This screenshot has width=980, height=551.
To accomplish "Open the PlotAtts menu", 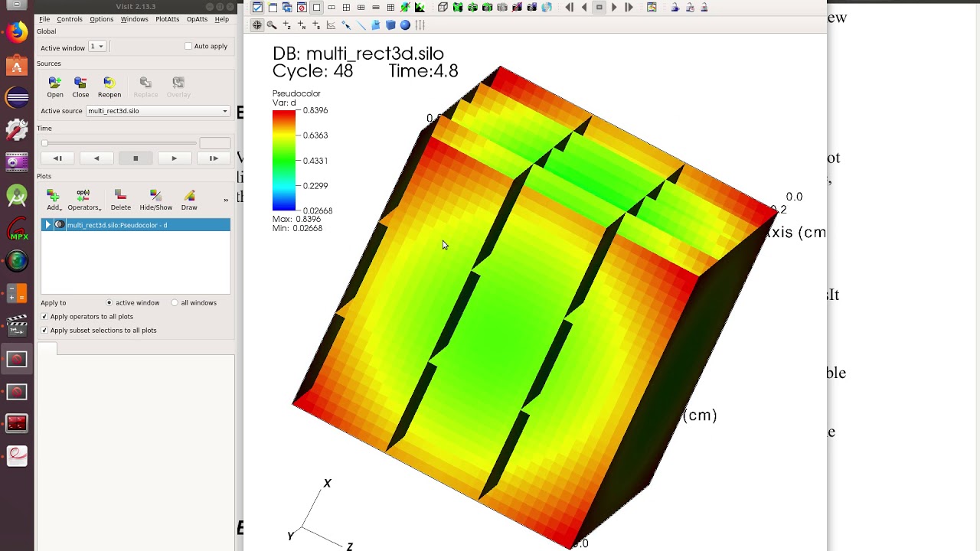I will click(x=168, y=19).
